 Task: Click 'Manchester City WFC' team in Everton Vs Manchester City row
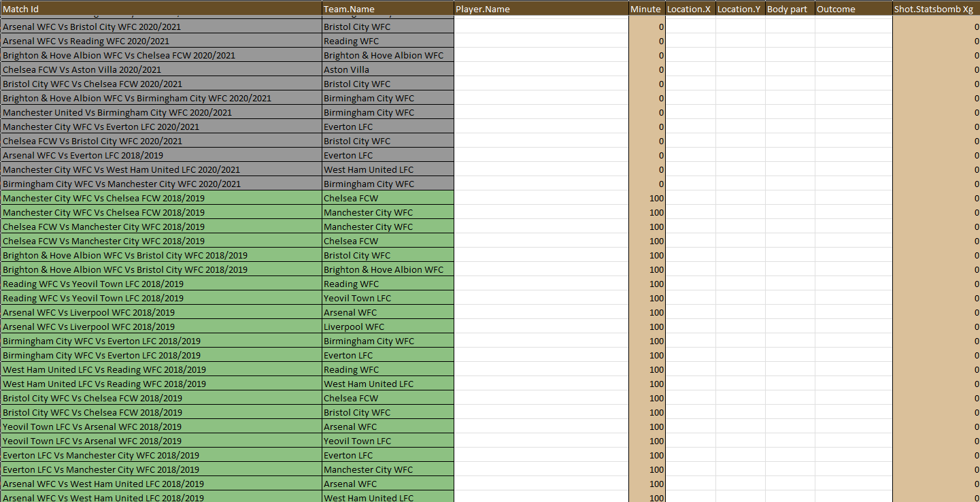(x=388, y=469)
